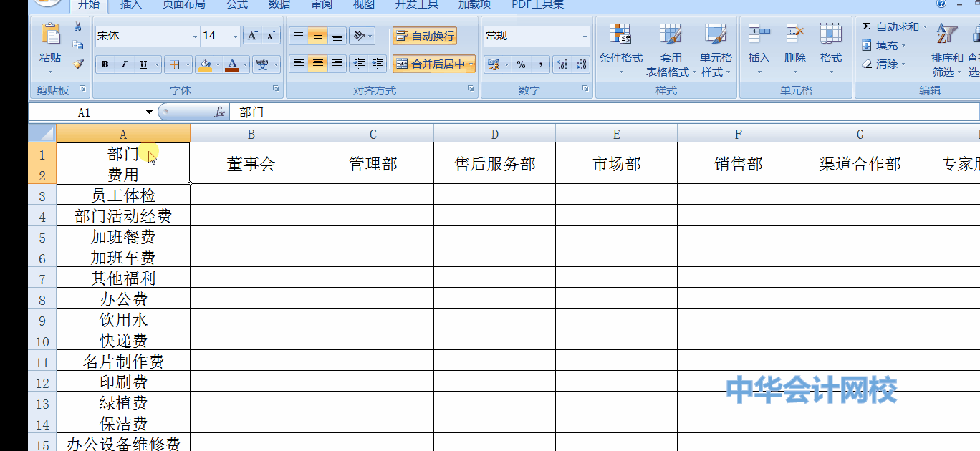Toggle Underline formatting

tap(143, 64)
